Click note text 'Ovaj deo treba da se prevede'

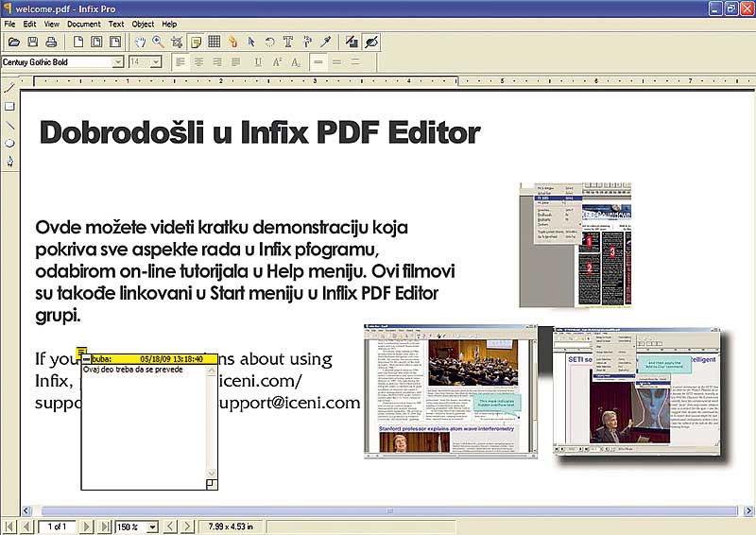pos(133,370)
